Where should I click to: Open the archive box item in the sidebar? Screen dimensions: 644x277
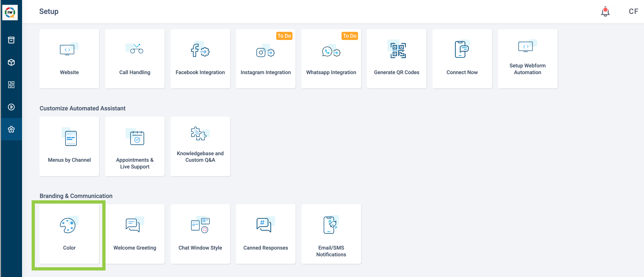point(11,40)
